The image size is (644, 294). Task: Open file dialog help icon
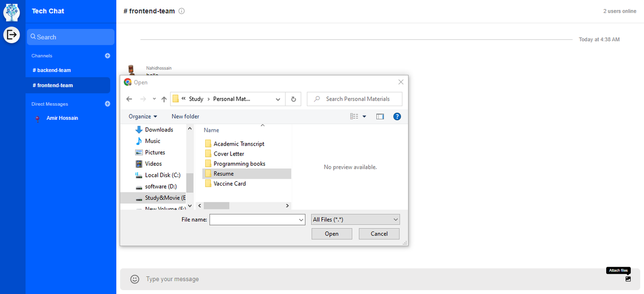tap(397, 116)
